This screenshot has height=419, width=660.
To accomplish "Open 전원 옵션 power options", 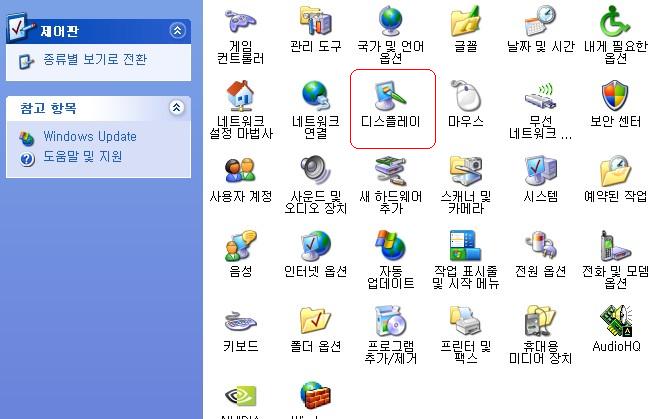I will tap(540, 245).
